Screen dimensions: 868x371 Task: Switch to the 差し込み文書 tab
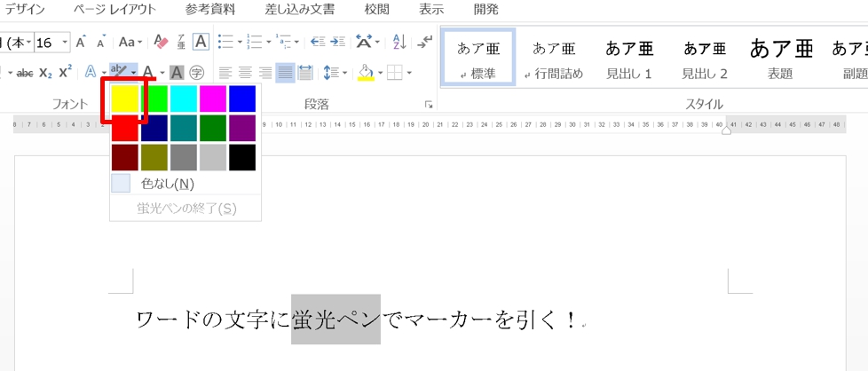pyautogui.click(x=300, y=10)
